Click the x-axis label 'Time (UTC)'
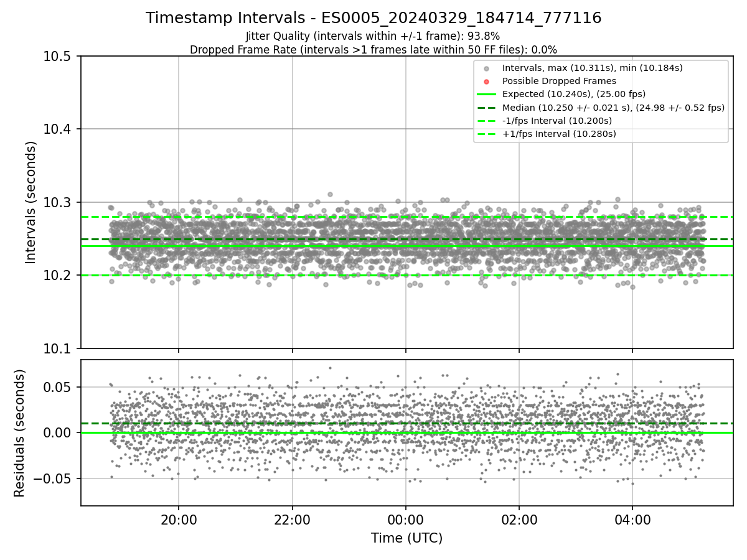This screenshot has height=560, width=747. (406, 538)
